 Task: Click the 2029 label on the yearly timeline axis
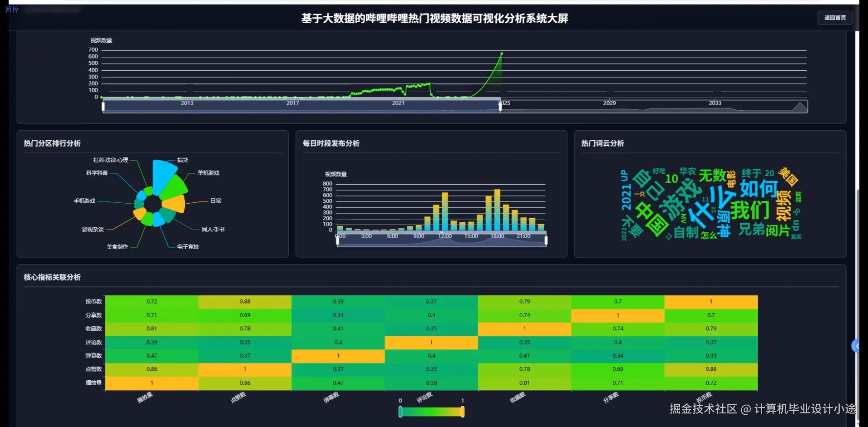click(x=609, y=103)
